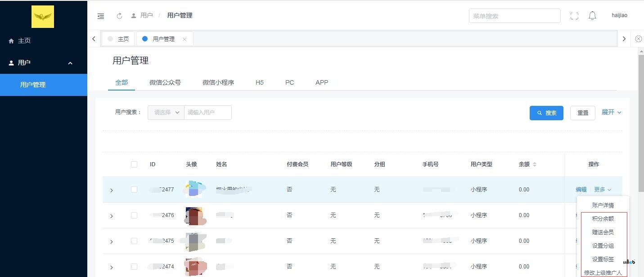
Task: Focus the 菜单搜索 search field
Action: pos(515,16)
